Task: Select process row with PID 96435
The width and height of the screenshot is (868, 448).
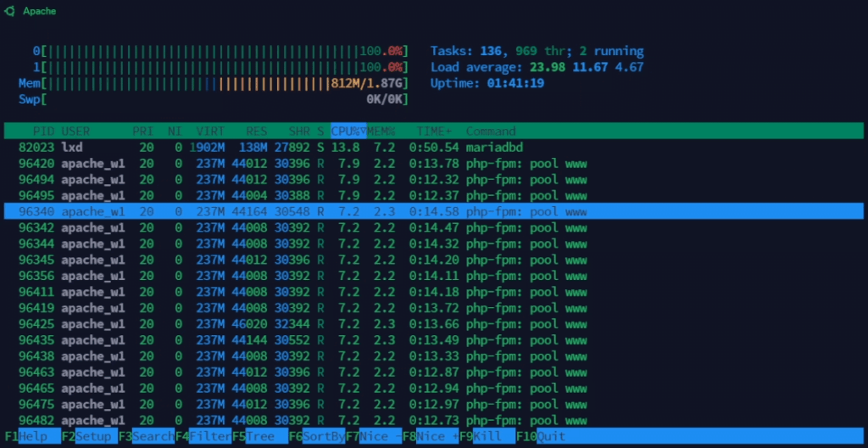Action: click(x=433, y=340)
